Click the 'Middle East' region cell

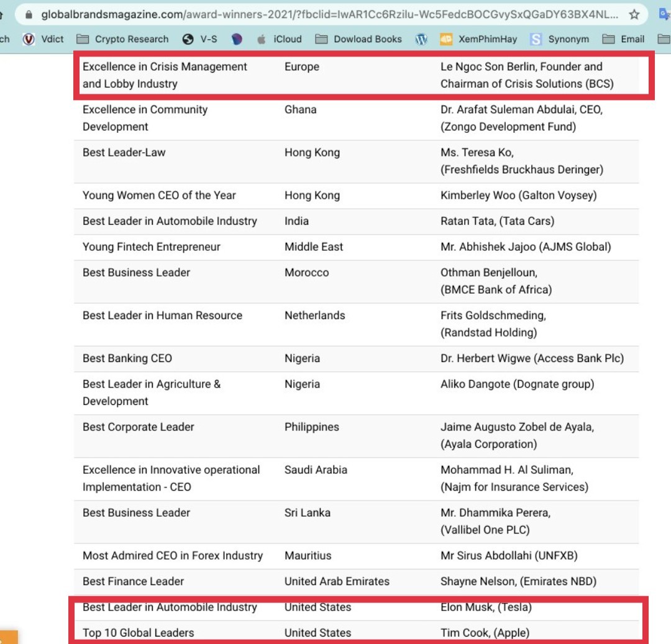[314, 247]
